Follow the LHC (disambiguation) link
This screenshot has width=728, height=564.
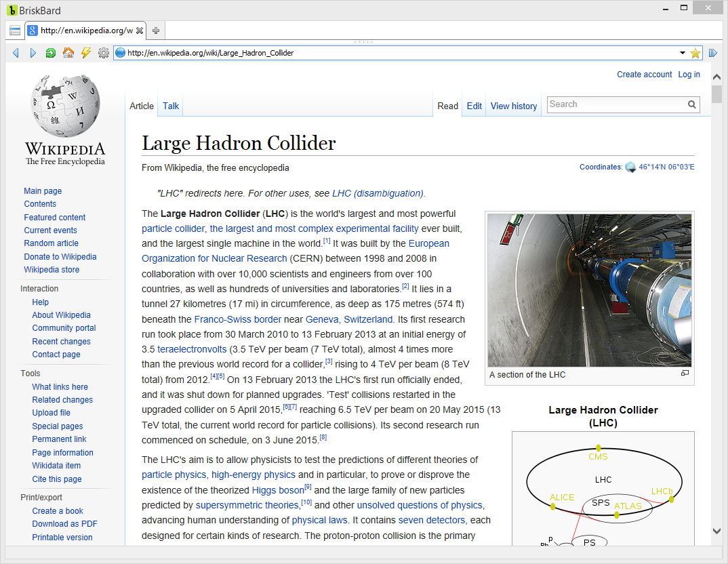378,193
